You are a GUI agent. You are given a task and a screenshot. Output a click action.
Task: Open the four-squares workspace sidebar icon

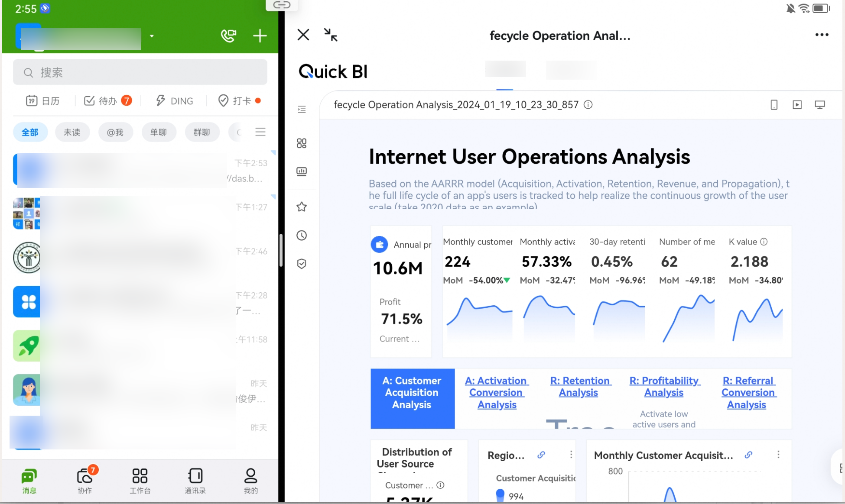tap(302, 143)
